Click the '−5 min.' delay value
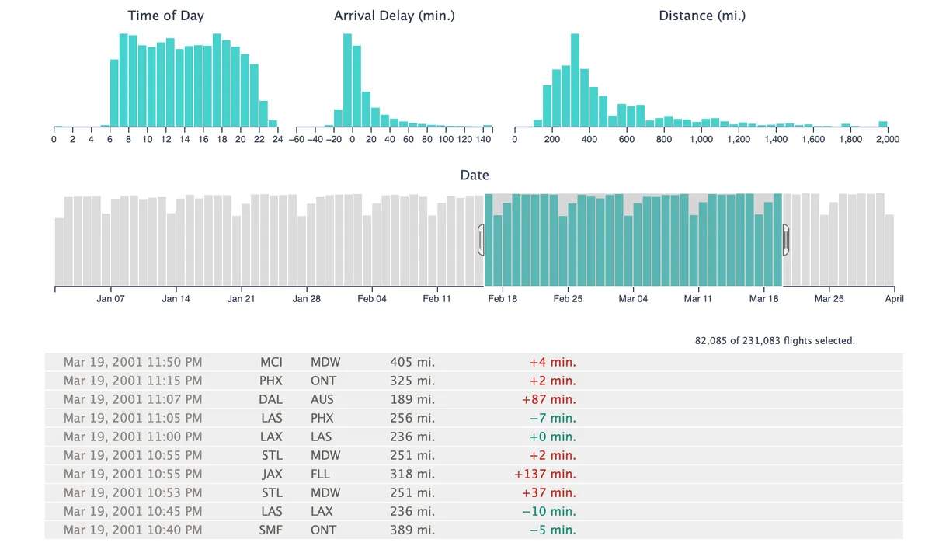The height and width of the screenshot is (560, 932). point(553,530)
